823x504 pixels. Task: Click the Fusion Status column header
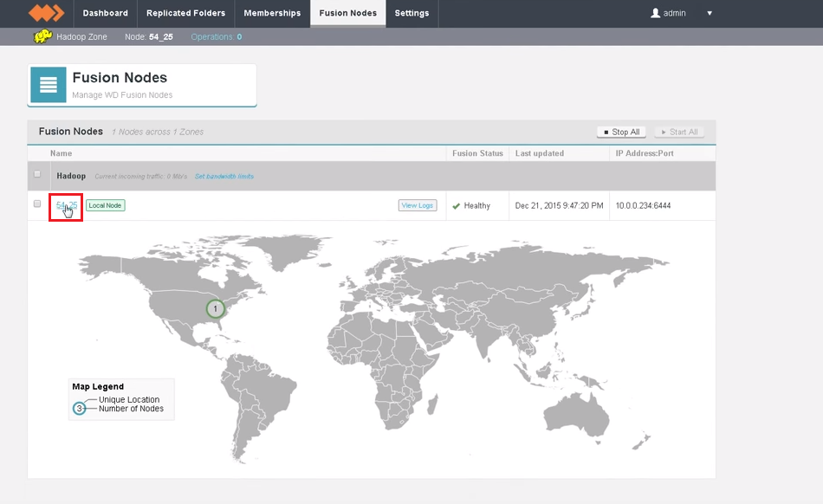[477, 153]
